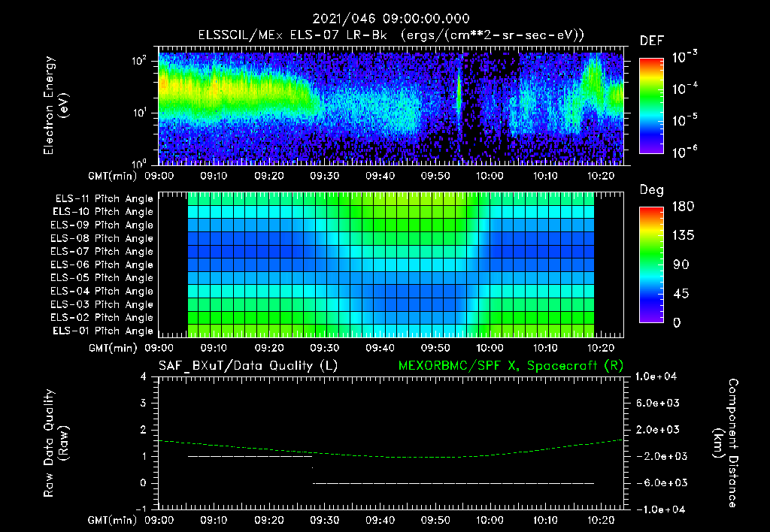This screenshot has width=770, height=532.
Task: Select the 'ELS-08 Pitch Angle' row label
Action: pos(102,238)
